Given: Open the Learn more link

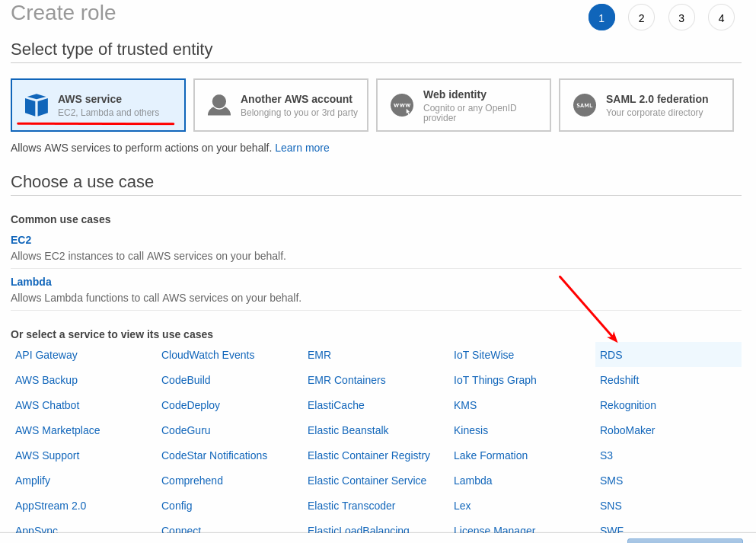Looking at the screenshot, I should click(x=302, y=148).
